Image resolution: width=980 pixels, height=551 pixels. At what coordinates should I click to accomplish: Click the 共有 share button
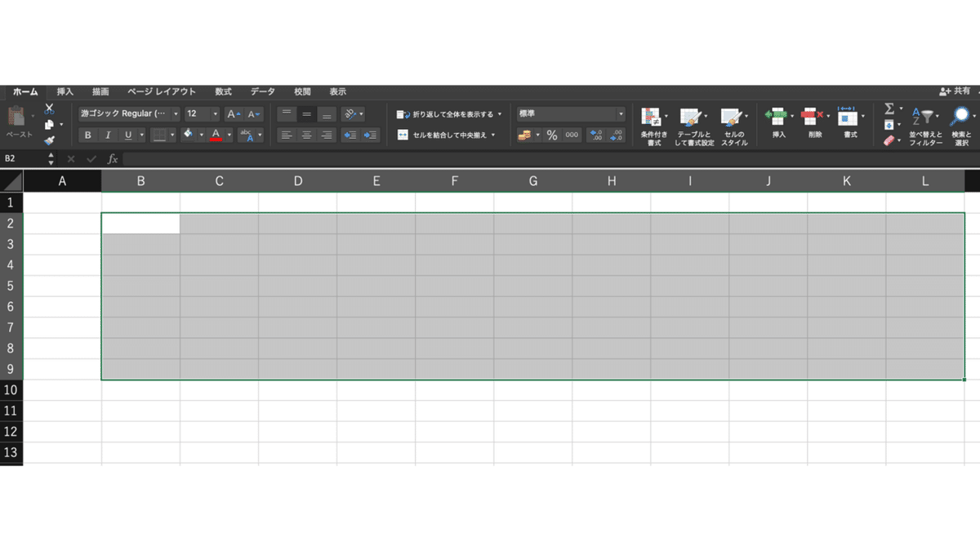click(x=955, y=91)
